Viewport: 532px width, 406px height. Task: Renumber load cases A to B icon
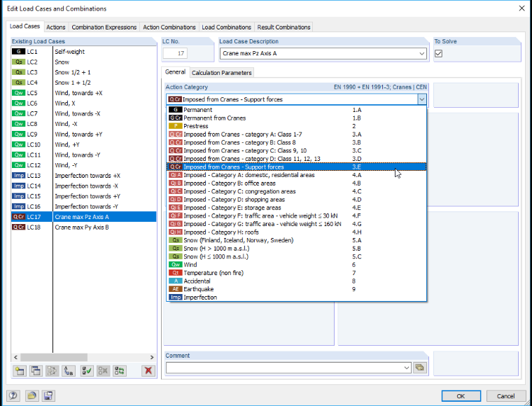click(x=69, y=370)
